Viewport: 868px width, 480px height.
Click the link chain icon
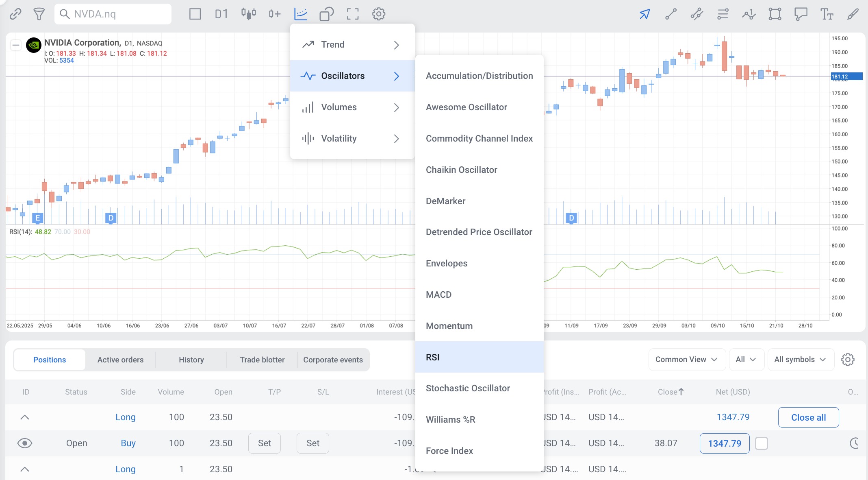(15, 14)
